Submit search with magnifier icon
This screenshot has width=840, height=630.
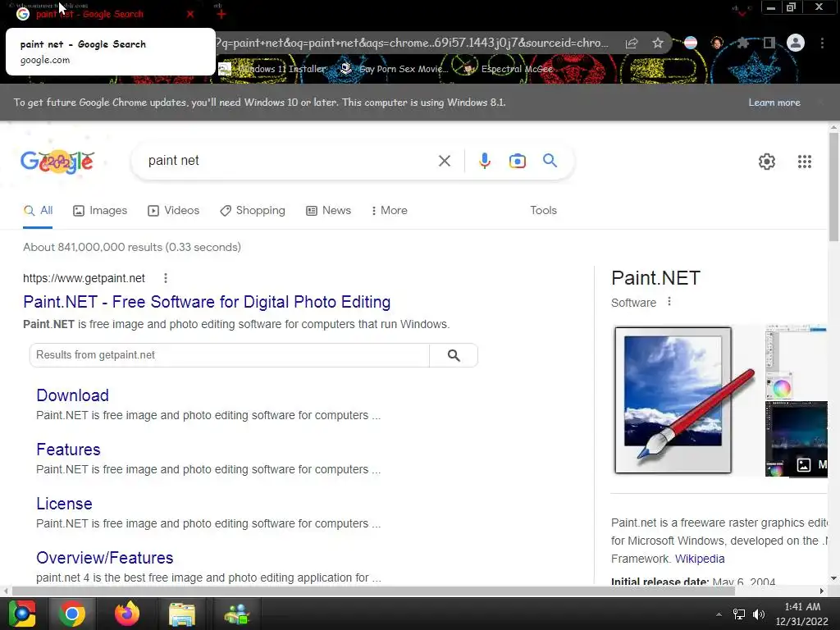point(550,160)
